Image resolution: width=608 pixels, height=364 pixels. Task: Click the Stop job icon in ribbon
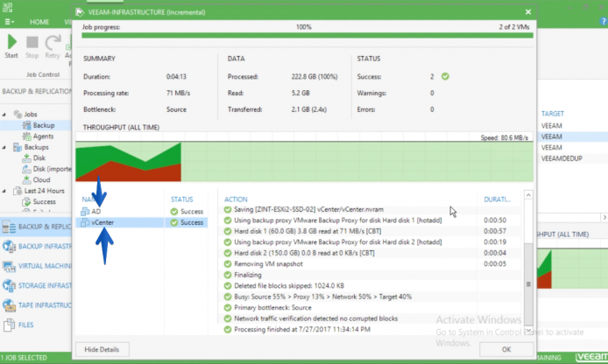[32, 42]
